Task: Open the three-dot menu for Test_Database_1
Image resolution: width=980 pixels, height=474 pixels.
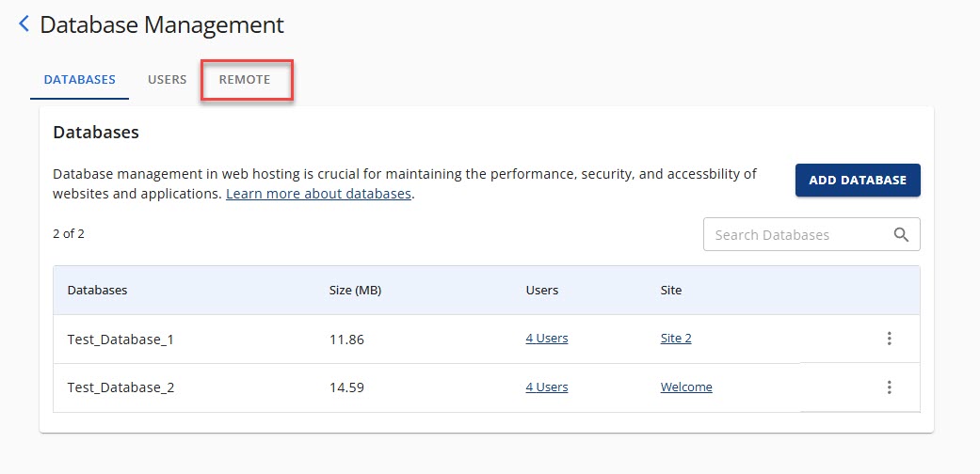Action: 889,339
